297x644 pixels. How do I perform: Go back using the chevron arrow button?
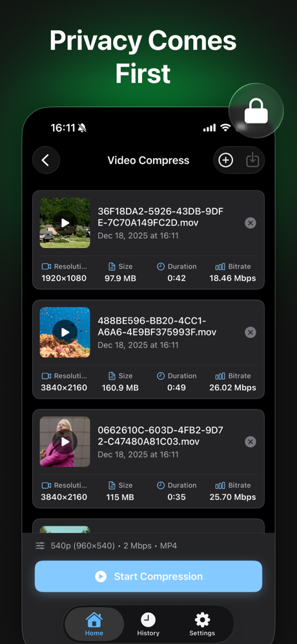(46, 160)
